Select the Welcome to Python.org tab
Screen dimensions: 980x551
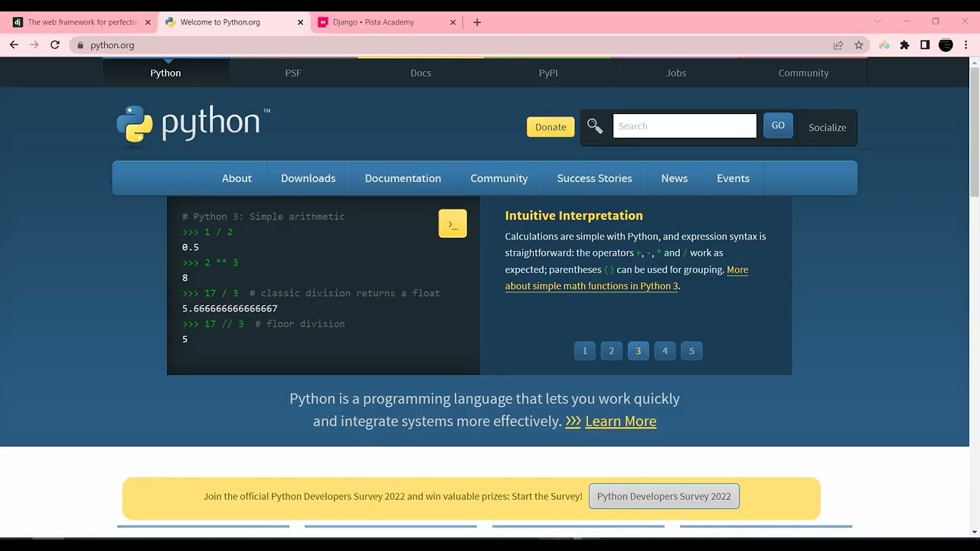[234, 22]
